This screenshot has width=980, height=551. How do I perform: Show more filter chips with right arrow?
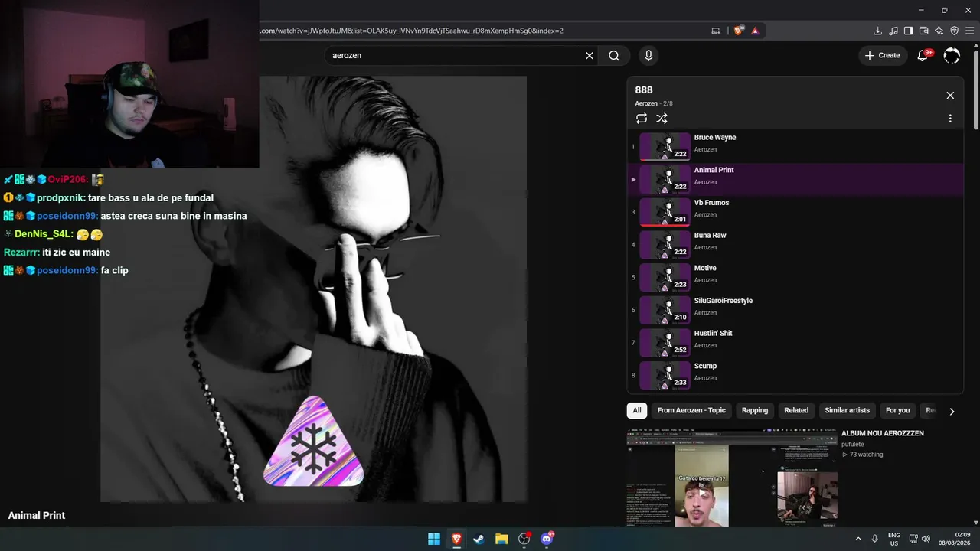pos(952,411)
